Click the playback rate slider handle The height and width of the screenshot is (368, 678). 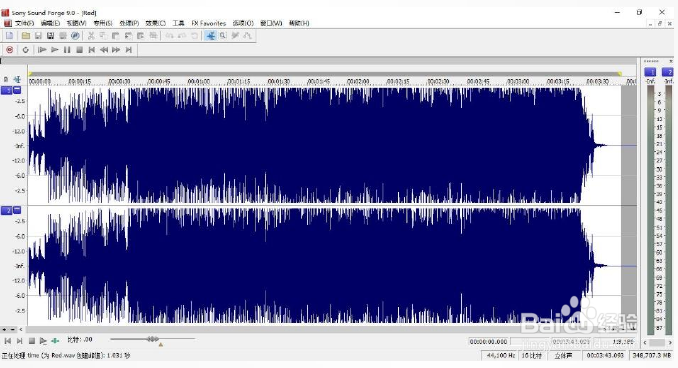coord(153,339)
